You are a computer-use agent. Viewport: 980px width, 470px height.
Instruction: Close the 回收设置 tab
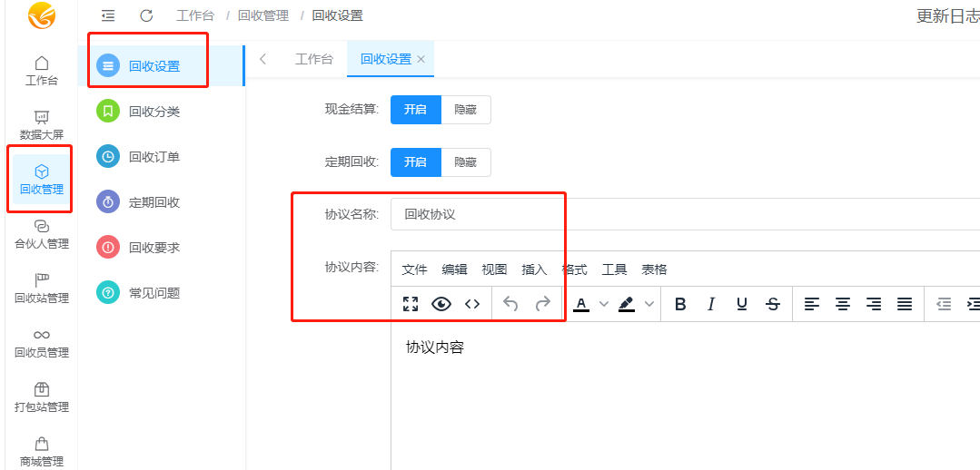tap(421, 59)
